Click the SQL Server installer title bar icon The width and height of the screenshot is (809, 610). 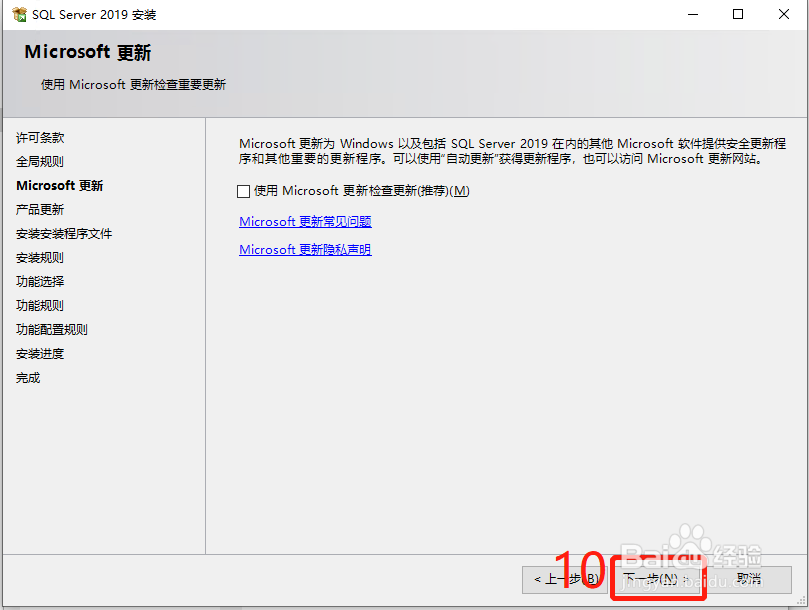coord(19,14)
